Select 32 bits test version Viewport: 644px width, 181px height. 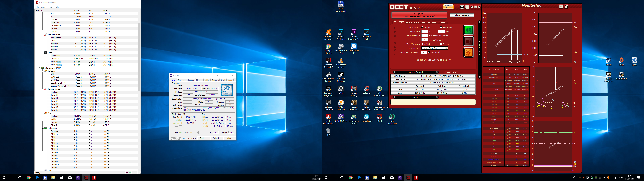(422, 44)
